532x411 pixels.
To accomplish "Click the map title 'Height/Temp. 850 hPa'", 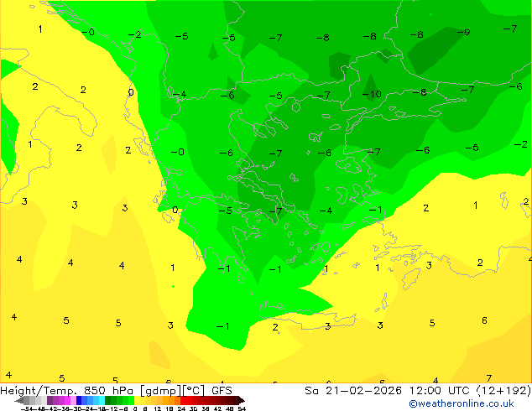I will click(66, 391).
